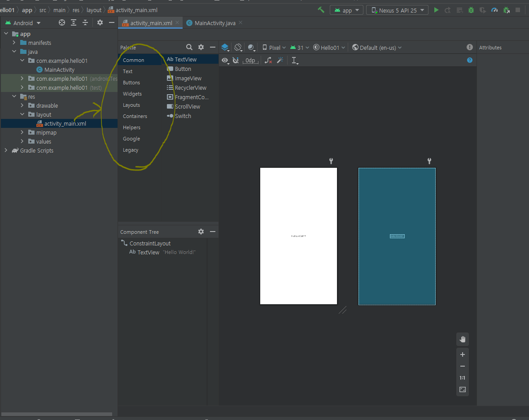Expand all nodes in project panel
This screenshot has height=420, width=529.
(x=74, y=22)
